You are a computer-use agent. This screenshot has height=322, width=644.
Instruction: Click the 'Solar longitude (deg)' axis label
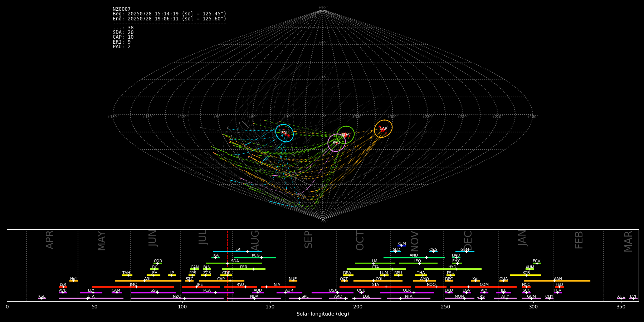[x=323, y=314]
